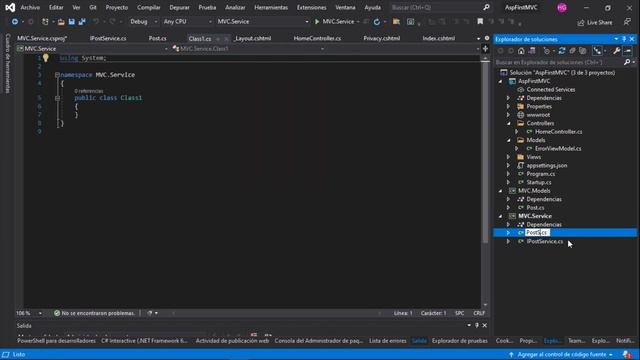Switch to the HomeController.cs tab
Image resolution: width=640 pixels, height=360 pixels.
coord(317,38)
